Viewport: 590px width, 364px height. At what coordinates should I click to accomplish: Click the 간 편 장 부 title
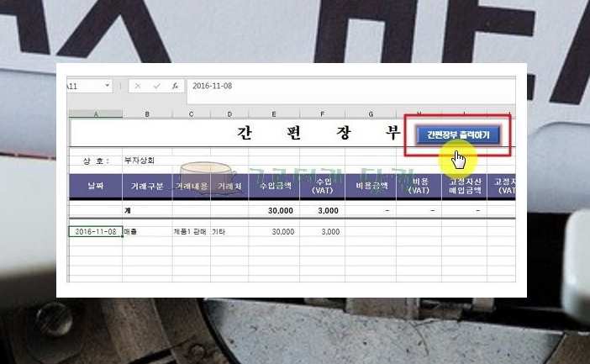pos(319,133)
